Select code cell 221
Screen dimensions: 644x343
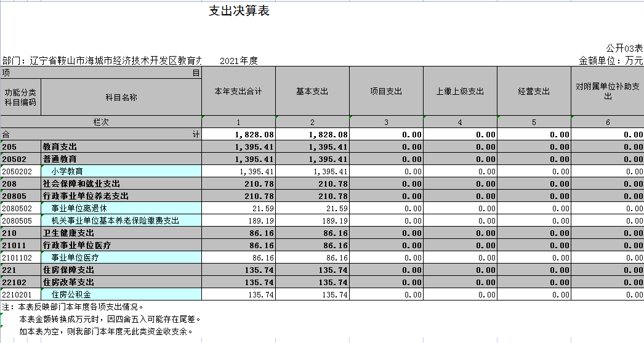(x=20, y=270)
